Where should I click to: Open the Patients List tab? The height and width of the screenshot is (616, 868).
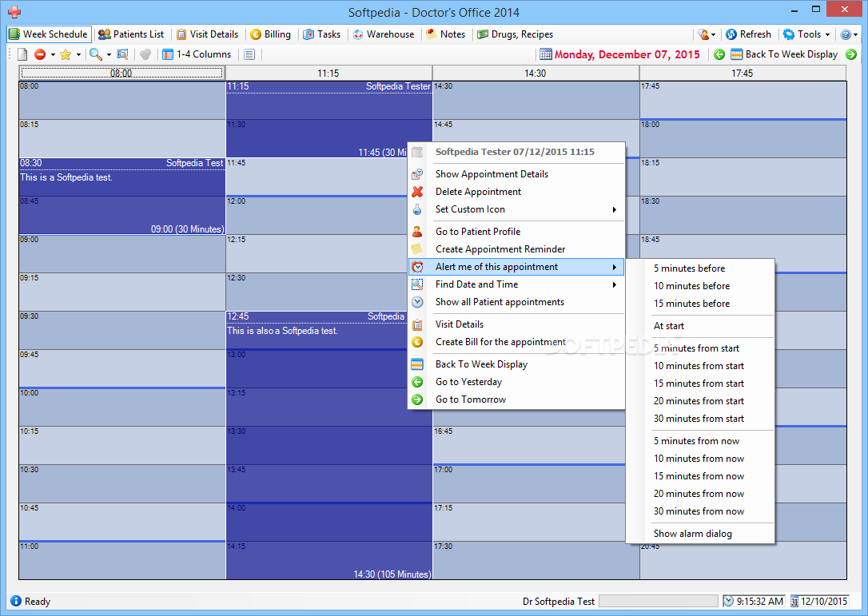[x=131, y=34]
